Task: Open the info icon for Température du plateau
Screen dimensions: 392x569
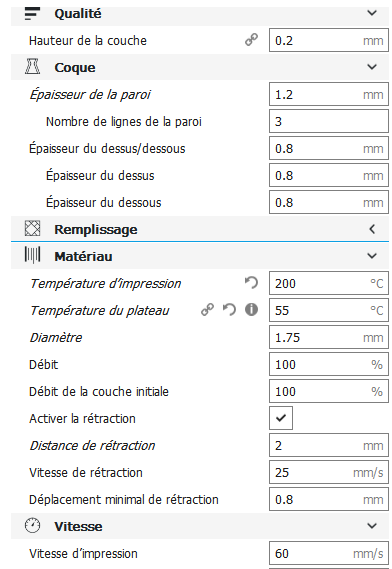Action: pos(251,310)
